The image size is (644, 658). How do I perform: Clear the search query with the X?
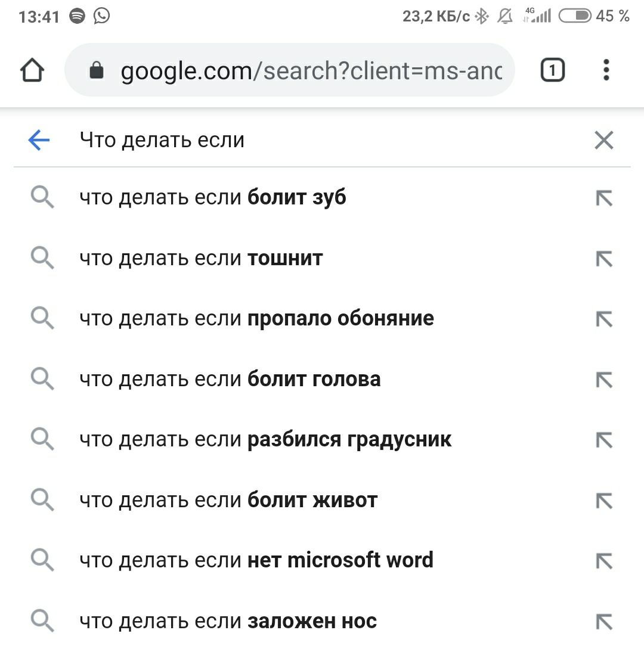tap(604, 140)
